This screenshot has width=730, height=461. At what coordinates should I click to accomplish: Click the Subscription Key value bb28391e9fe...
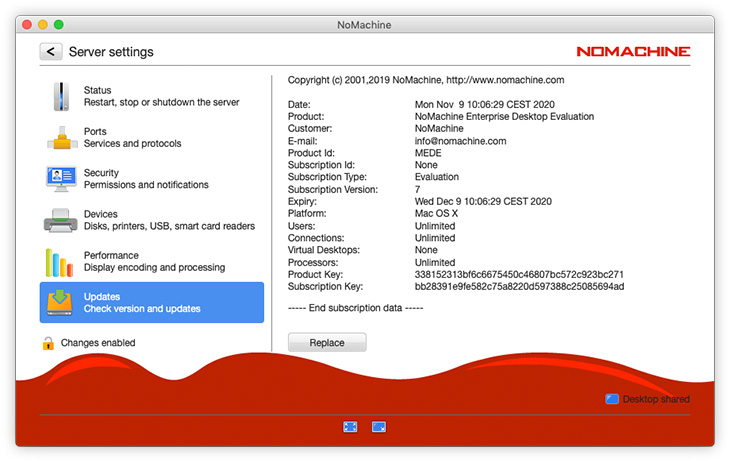pyautogui.click(x=520, y=286)
